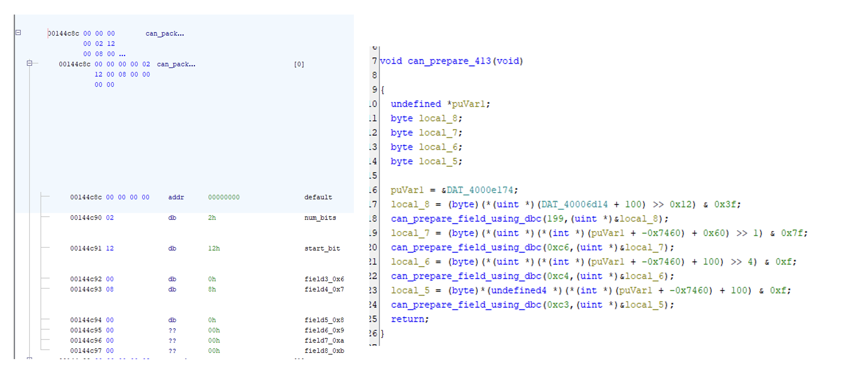Click the return statement on line 25
Image resolution: width=868 pixels, height=375 pixels.
[409, 319]
